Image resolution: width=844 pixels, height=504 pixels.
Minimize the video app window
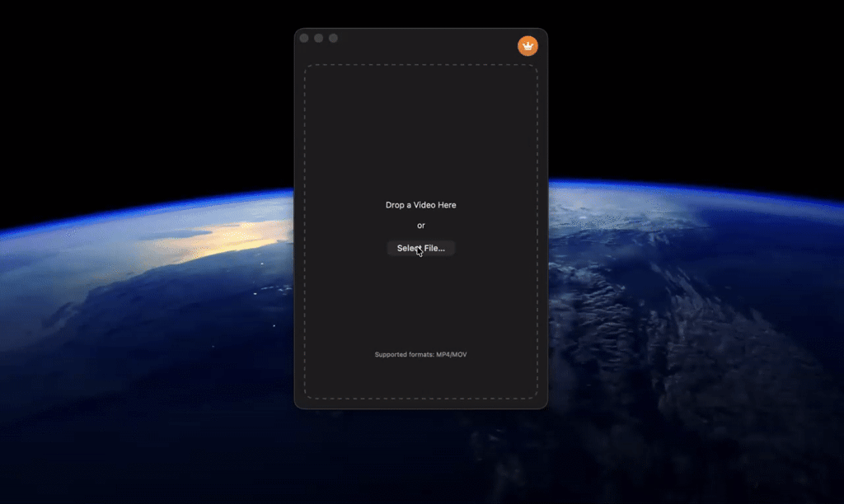tap(319, 38)
